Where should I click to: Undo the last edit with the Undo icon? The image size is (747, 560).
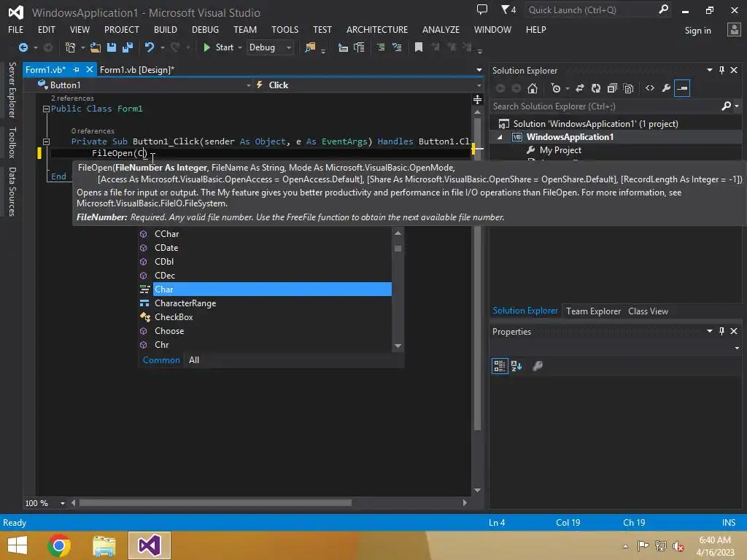150,47
